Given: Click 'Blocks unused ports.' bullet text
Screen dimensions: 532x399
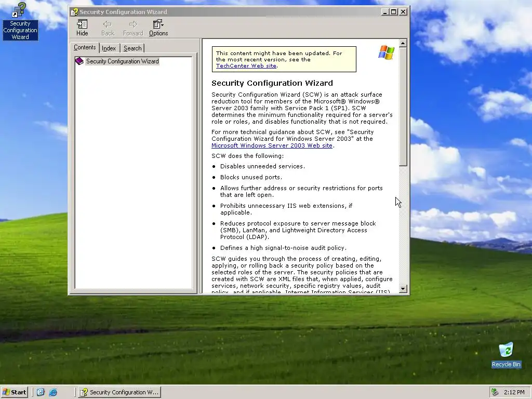Looking at the screenshot, I should [x=251, y=177].
